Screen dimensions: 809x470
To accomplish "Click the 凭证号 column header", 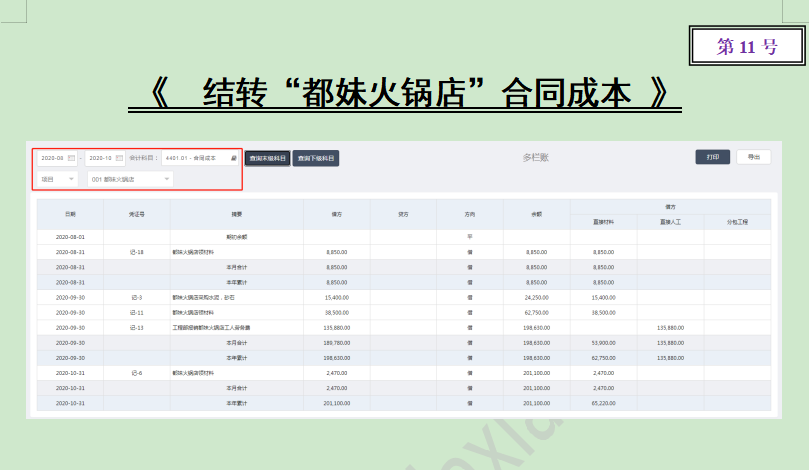I will tap(137, 214).
